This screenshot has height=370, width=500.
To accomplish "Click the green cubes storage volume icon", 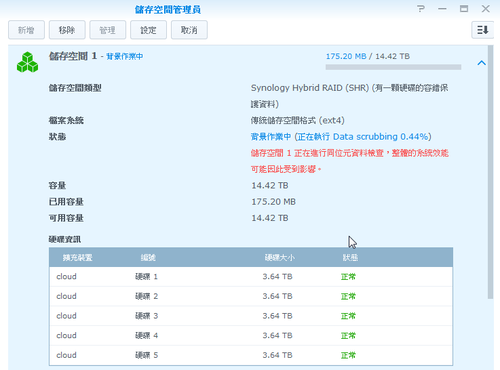I will [x=27, y=62].
